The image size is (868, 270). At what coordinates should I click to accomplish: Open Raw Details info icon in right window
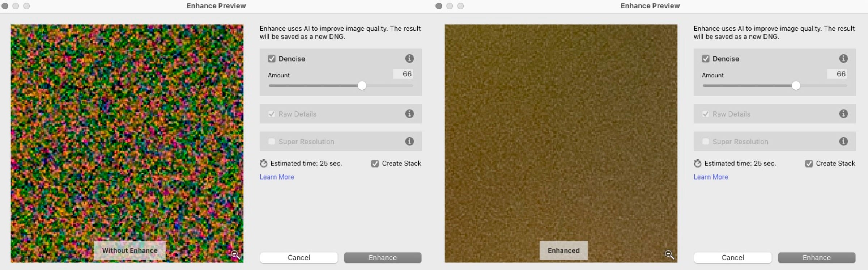[843, 114]
